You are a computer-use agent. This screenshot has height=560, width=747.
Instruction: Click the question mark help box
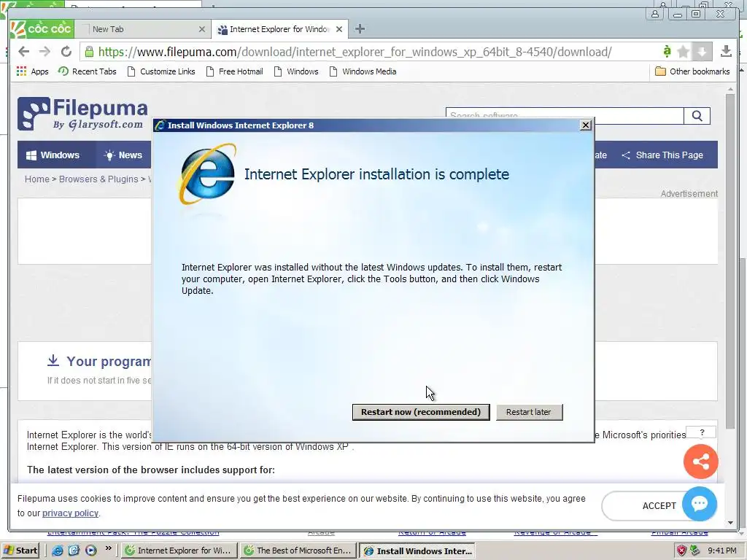tap(701, 432)
